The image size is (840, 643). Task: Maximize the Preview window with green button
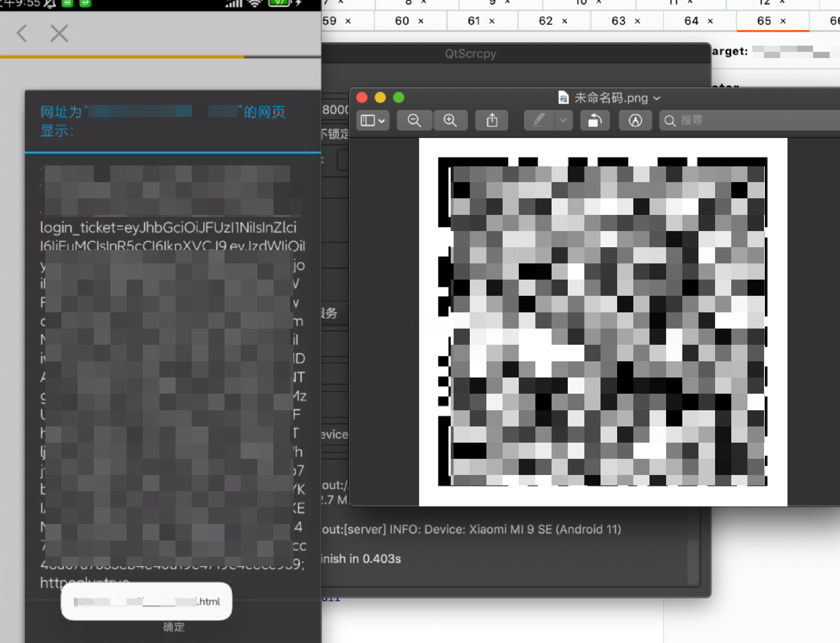point(398,97)
